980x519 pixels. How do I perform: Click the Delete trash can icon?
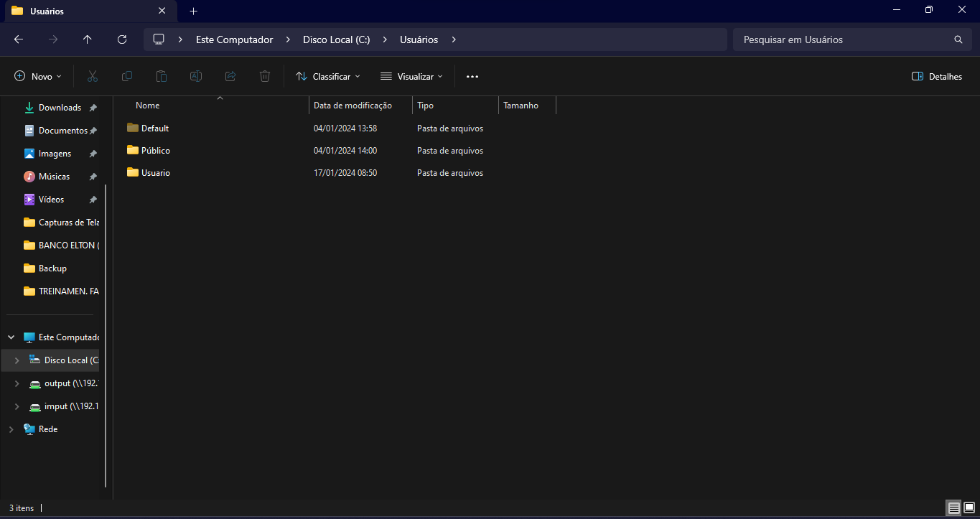click(265, 76)
